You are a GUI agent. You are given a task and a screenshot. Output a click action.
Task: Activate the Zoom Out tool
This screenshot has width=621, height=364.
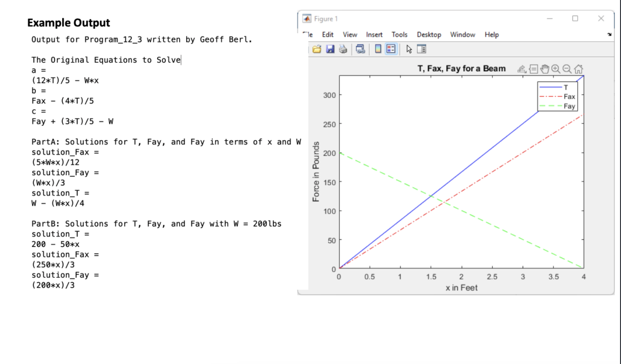click(x=567, y=69)
